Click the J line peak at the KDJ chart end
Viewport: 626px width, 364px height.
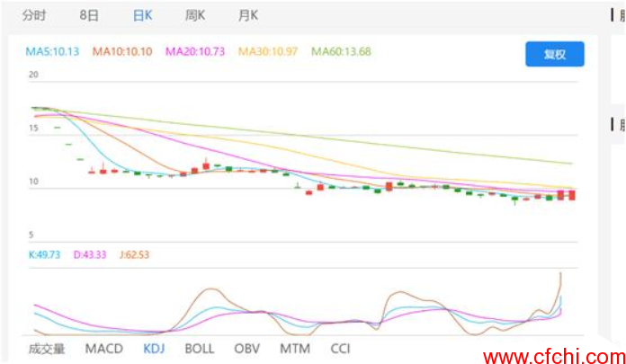(561, 274)
